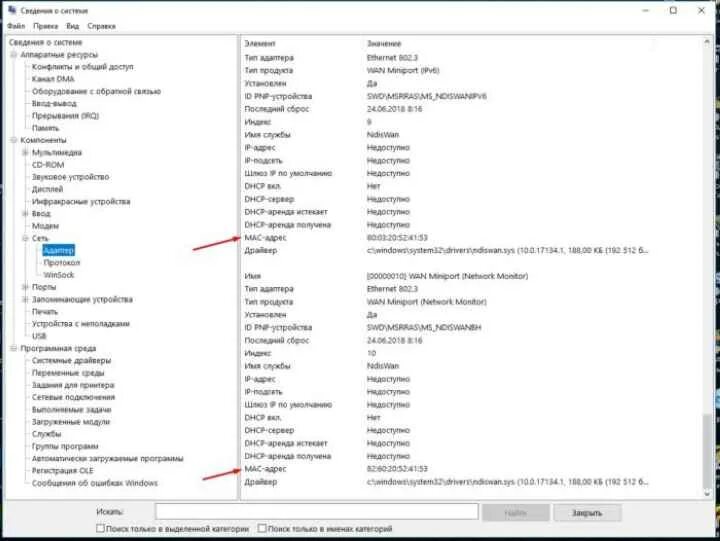The width and height of the screenshot is (720, 541).
Task: Click the Значение column header
Action: (384, 44)
